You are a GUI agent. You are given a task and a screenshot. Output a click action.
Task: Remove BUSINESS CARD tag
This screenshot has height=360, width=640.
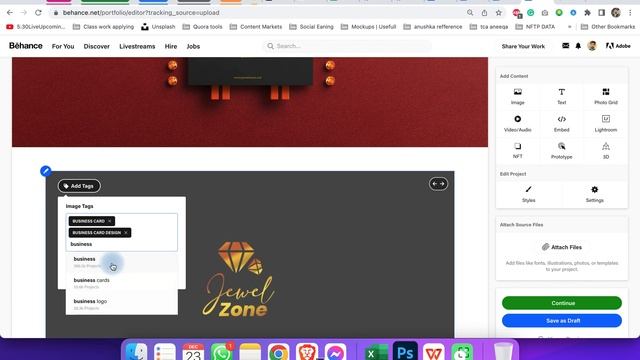[x=109, y=221]
